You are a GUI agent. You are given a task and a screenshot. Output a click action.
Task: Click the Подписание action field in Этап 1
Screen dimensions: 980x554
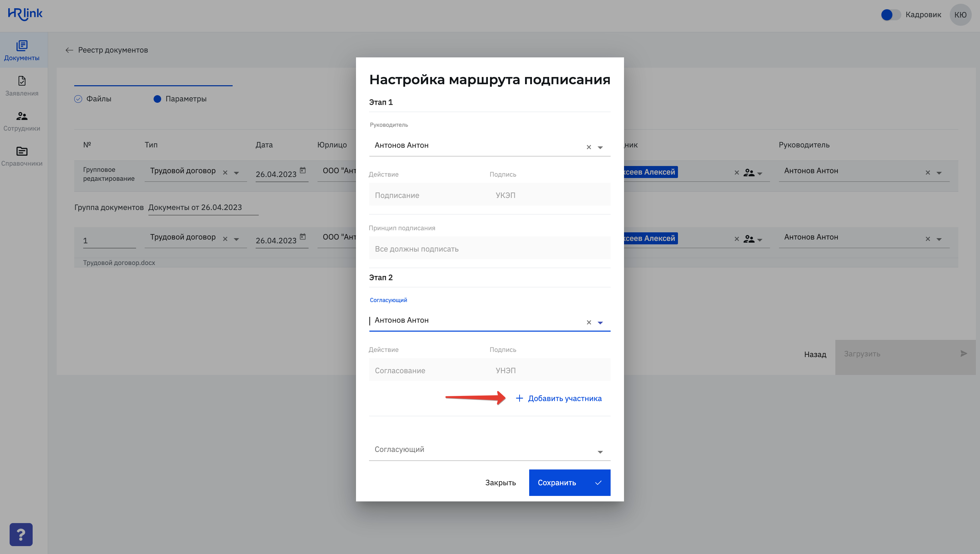(x=428, y=195)
